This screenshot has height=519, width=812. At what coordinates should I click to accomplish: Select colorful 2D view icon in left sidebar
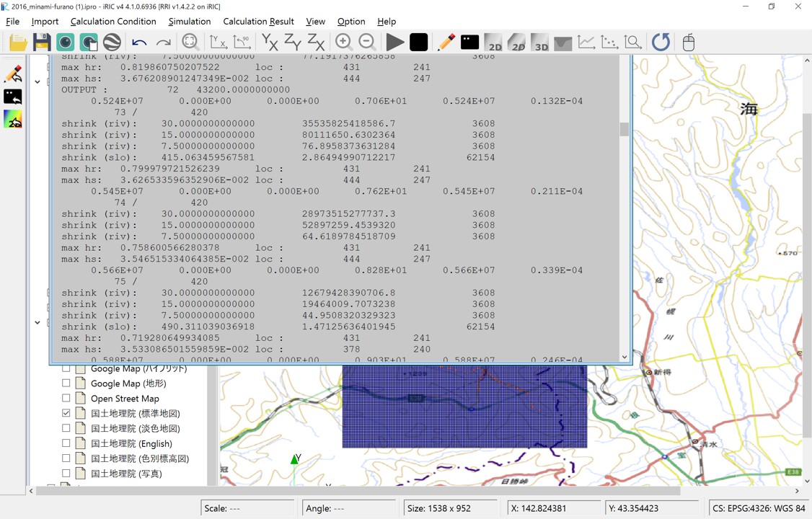(13, 120)
